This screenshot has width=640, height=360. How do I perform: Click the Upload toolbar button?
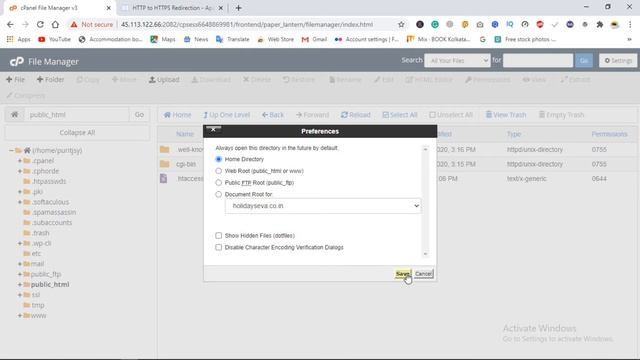coord(164,80)
